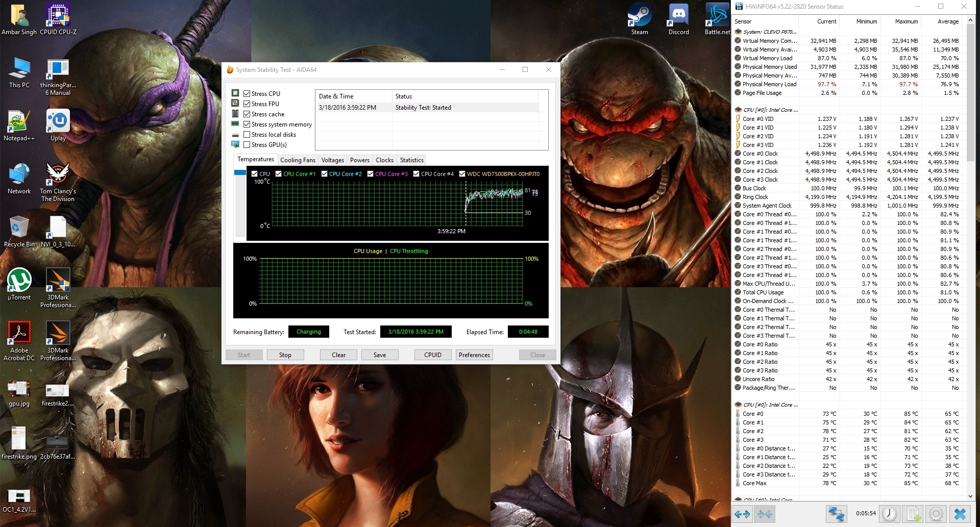Uncheck Stress system memory checkbox
The image size is (980, 527).
[x=247, y=124]
